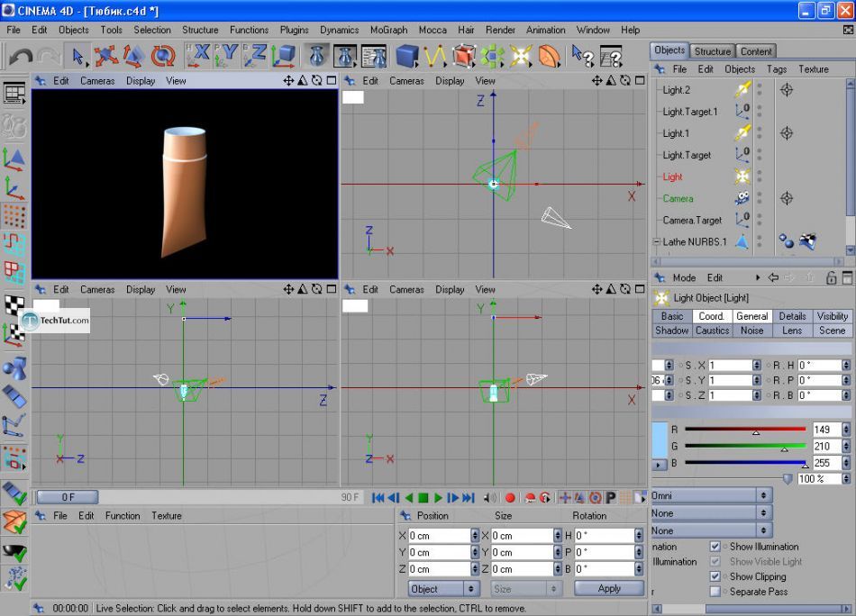Click the Undo arrow icon

pyautogui.click(x=20, y=57)
